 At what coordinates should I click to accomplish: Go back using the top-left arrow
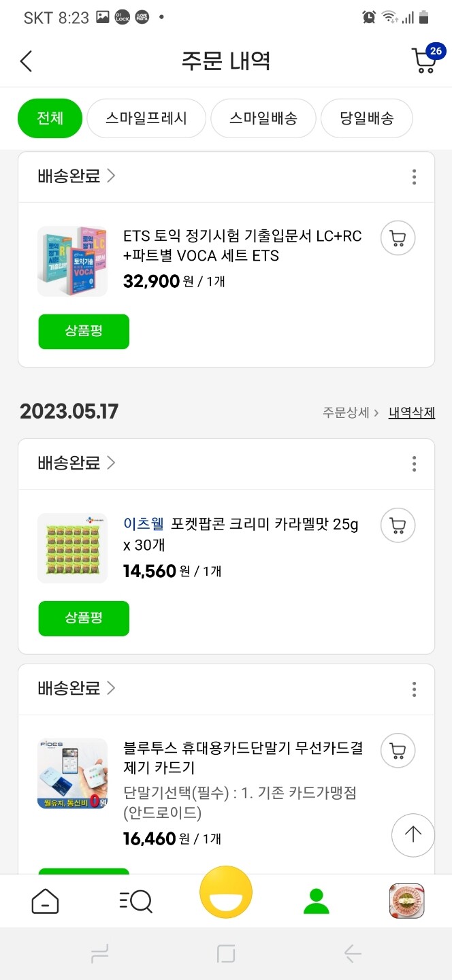(25, 61)
